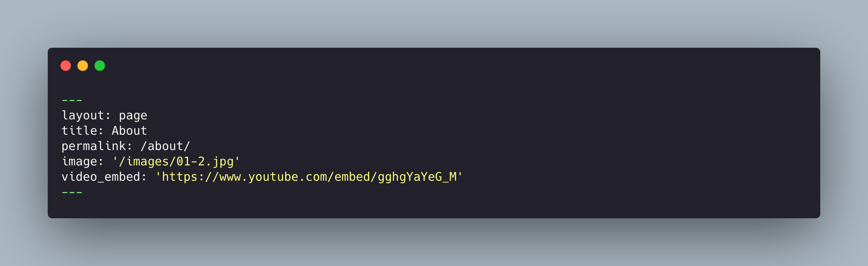The image size is (868, 266).
Task: Click the video_embed key
Action: 101,177
